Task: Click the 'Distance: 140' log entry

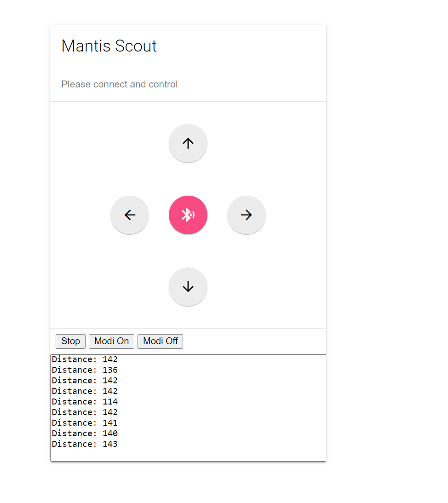Action: [85, 434]
